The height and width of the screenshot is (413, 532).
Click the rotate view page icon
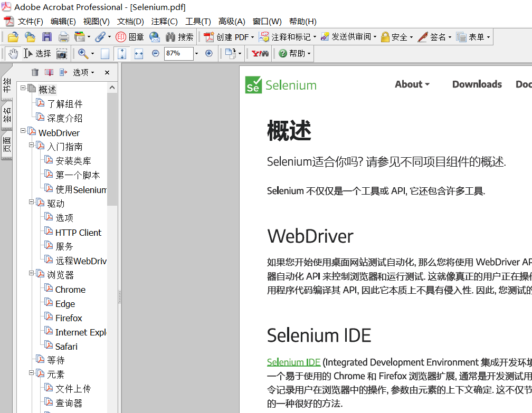(231, 54)
